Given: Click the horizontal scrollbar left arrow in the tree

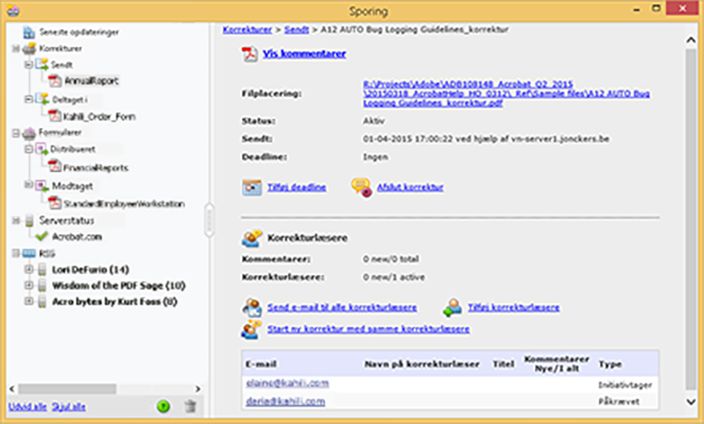Looking at the screenshot, I should coord(12,389).
